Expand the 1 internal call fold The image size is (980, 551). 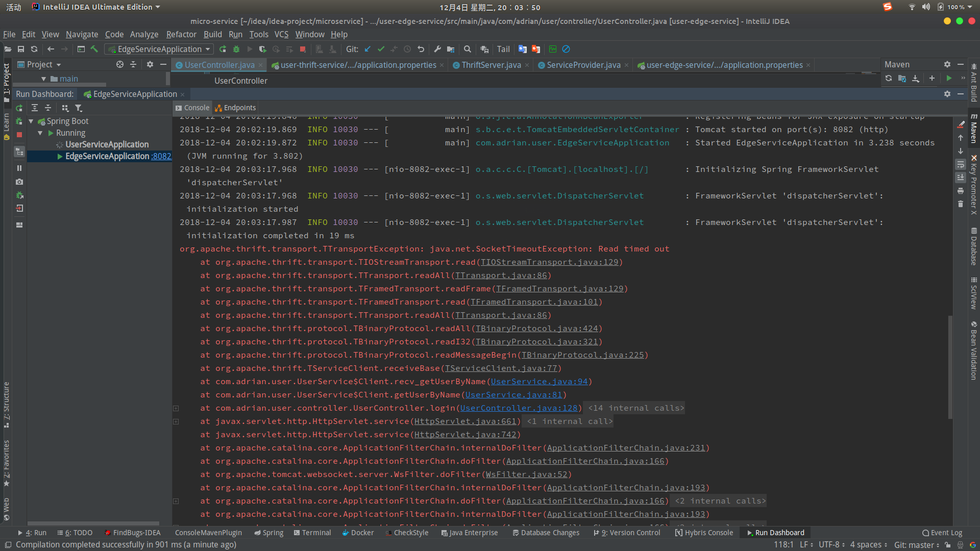(x=569, y=421)
